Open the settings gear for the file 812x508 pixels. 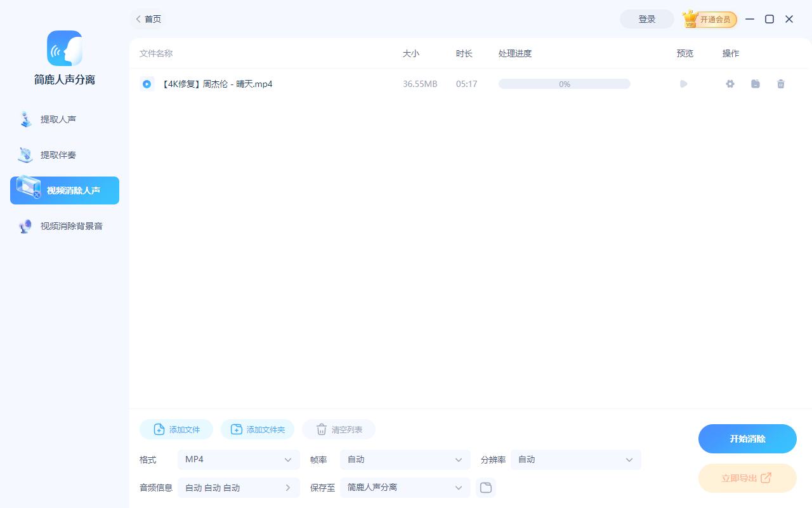pyautogui.click(x=730, y=83)
